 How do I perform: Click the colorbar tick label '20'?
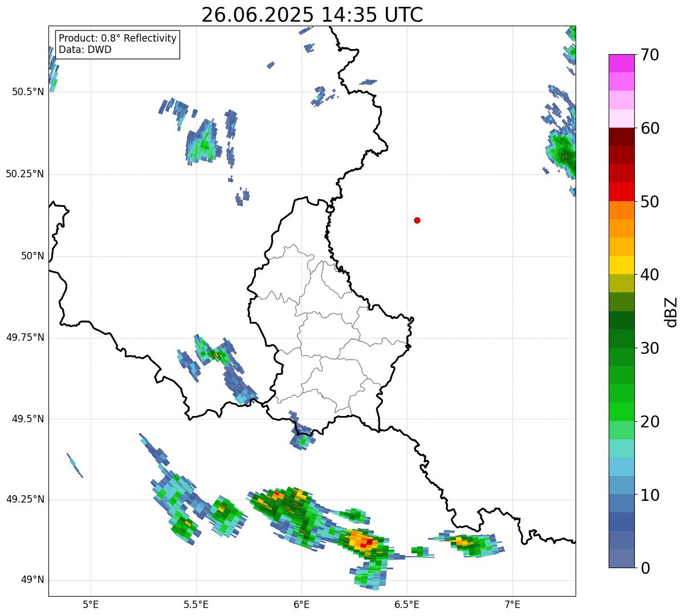(x=650, y=422)
